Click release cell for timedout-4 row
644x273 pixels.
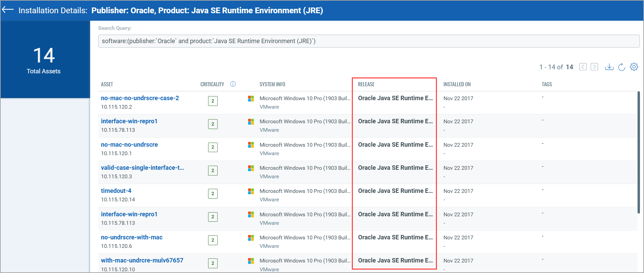coord(396,191)
